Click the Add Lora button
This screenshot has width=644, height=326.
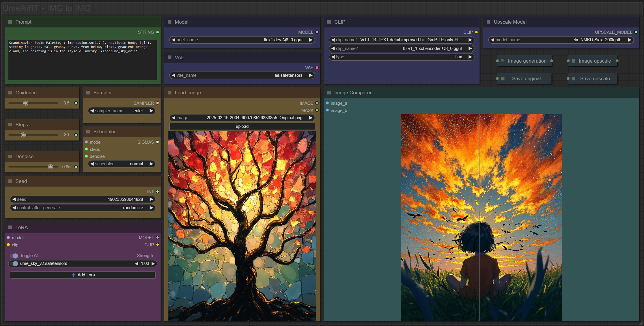click(83, 275)
